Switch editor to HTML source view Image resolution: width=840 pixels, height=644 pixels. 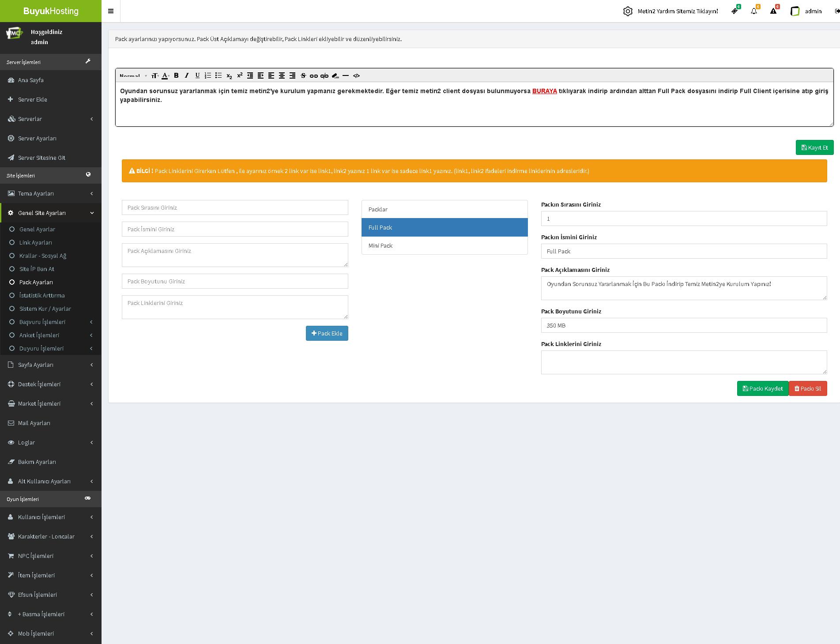point(356,75)
